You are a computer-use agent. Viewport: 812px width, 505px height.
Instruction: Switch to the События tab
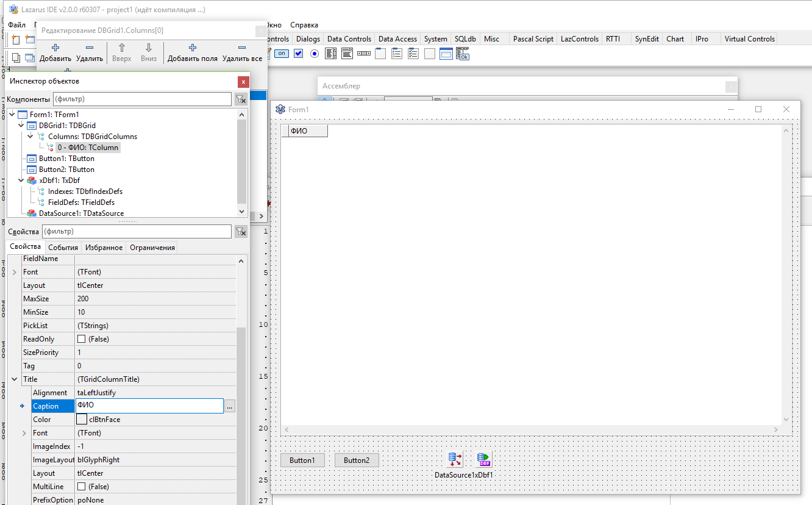[63, 247]
